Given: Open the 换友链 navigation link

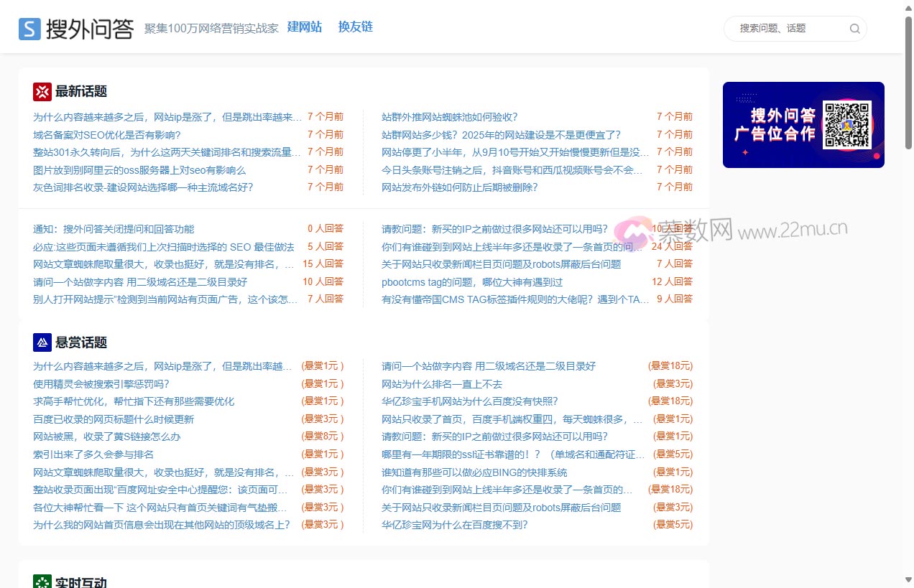Looking at the screenshot, I should [x=355, y=27].
